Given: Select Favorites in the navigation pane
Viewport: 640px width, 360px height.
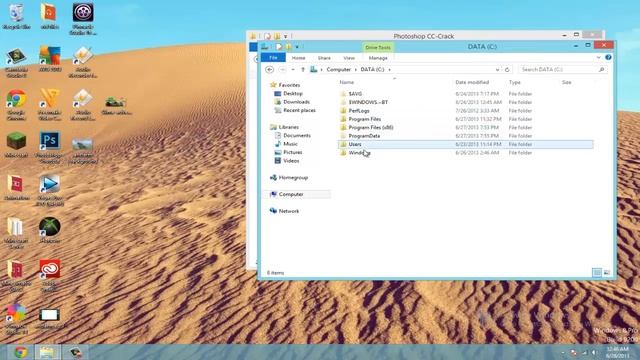Looking at the screenshot, I should (289, 85).
